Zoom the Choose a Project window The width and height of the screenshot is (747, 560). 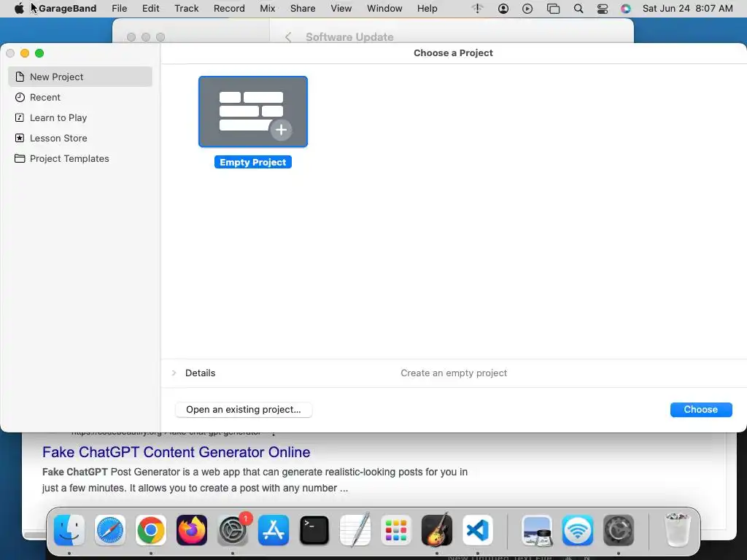[39, 53]
